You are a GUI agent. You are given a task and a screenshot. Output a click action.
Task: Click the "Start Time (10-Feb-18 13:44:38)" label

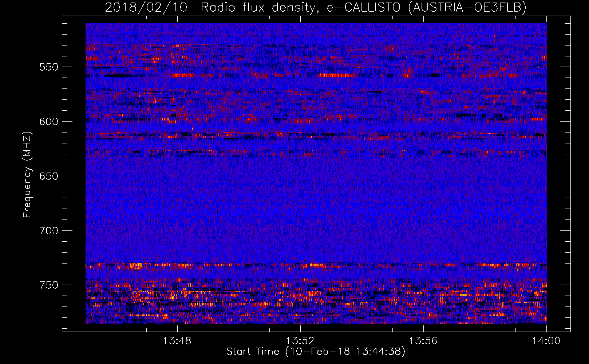pyautogui.click(x=316, y=352)
